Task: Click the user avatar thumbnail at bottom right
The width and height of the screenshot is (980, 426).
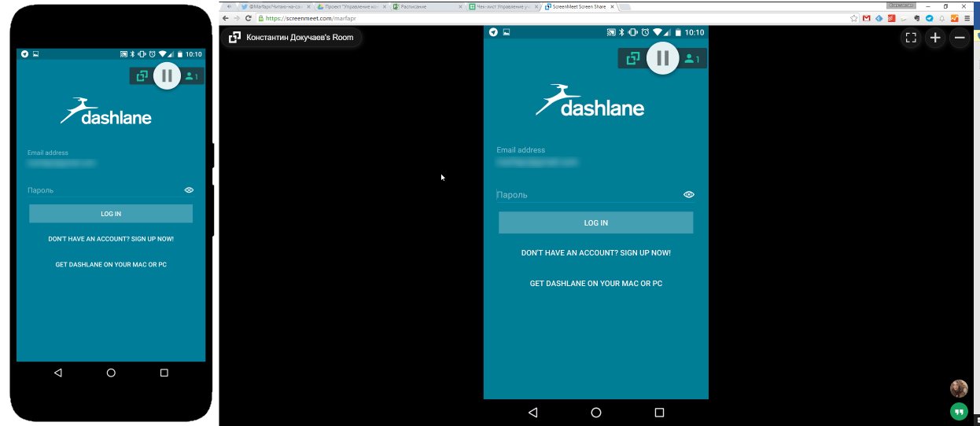Action: tap(959, 388)
